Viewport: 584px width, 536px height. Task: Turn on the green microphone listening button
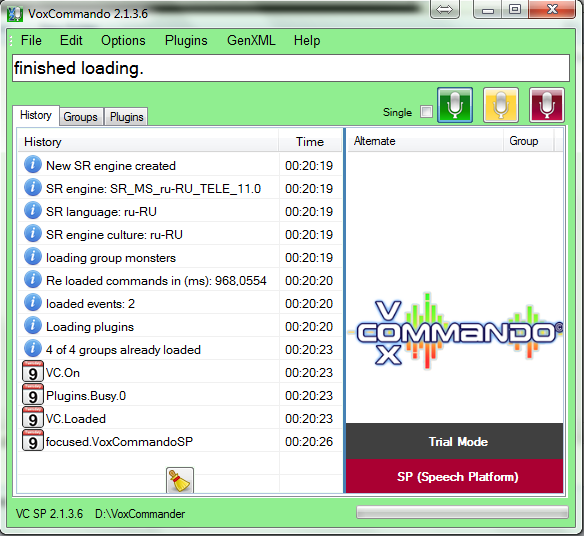[455, 105]
